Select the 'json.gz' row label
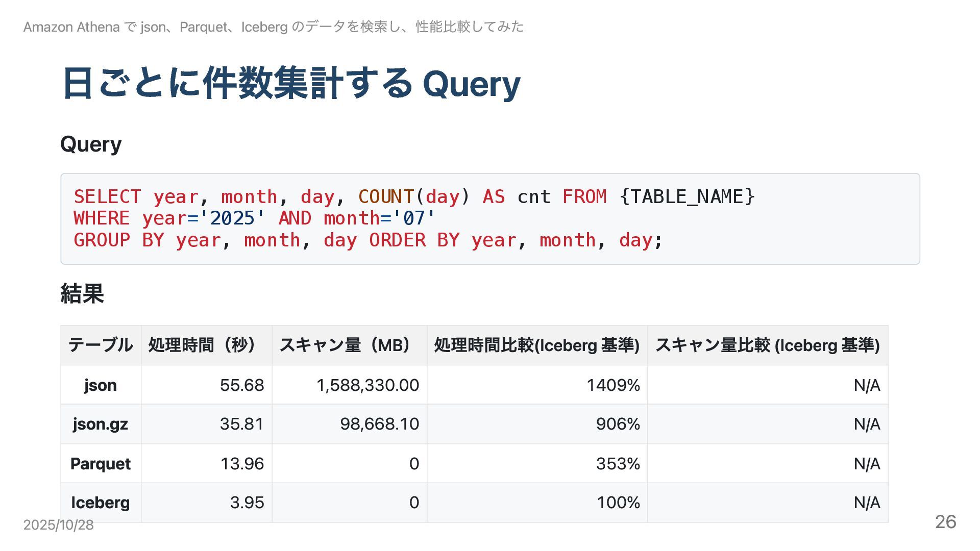The height and width of the screenshot is (551, 980). pos(101,424)
